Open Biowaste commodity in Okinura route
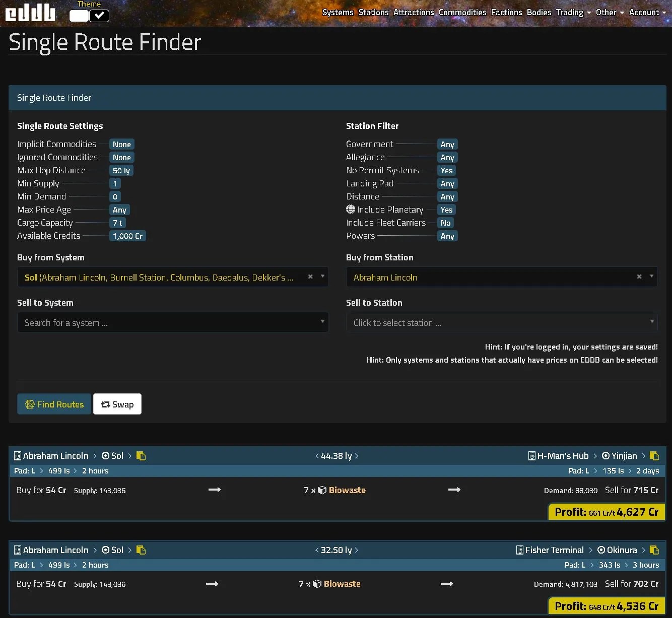 342,584
